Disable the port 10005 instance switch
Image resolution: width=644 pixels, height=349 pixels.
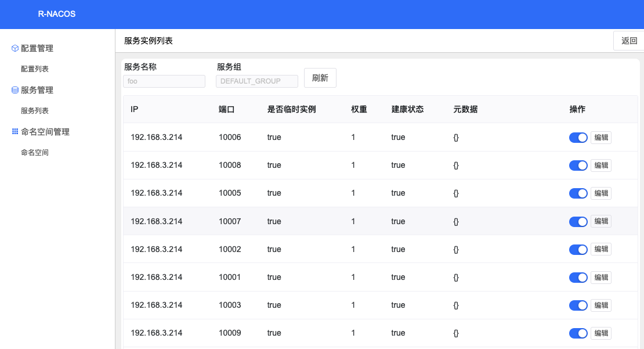578,193
